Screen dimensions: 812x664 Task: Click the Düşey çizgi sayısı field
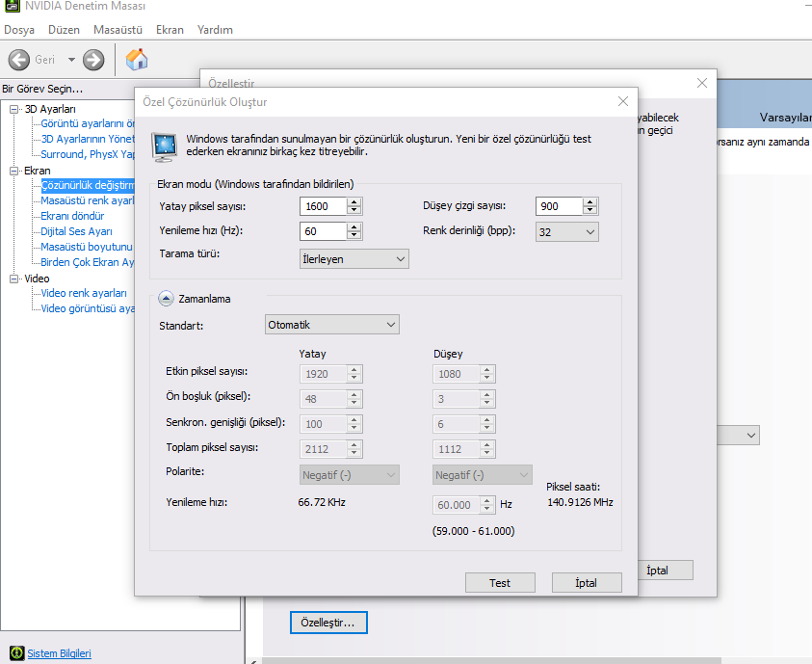click(x=559, y=206)
